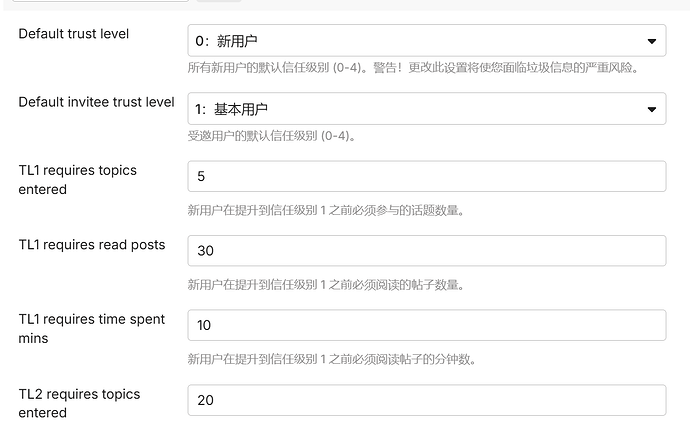690x422 pixels.
Task: Click the spam-risk warning text under Default trust level
Action: (x=412, y=69)
